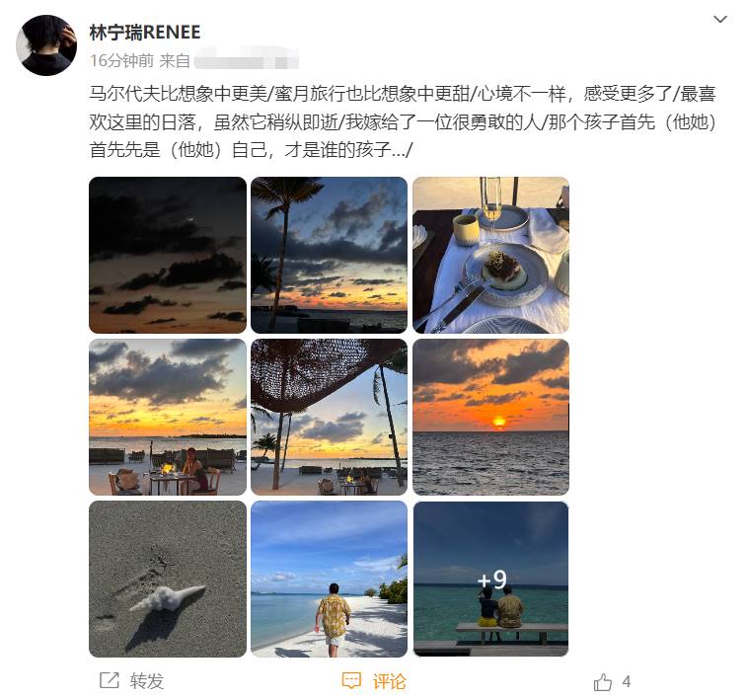Open the palm tree sunset photo
The image size is (747, 700).
[x=330, y=255]
